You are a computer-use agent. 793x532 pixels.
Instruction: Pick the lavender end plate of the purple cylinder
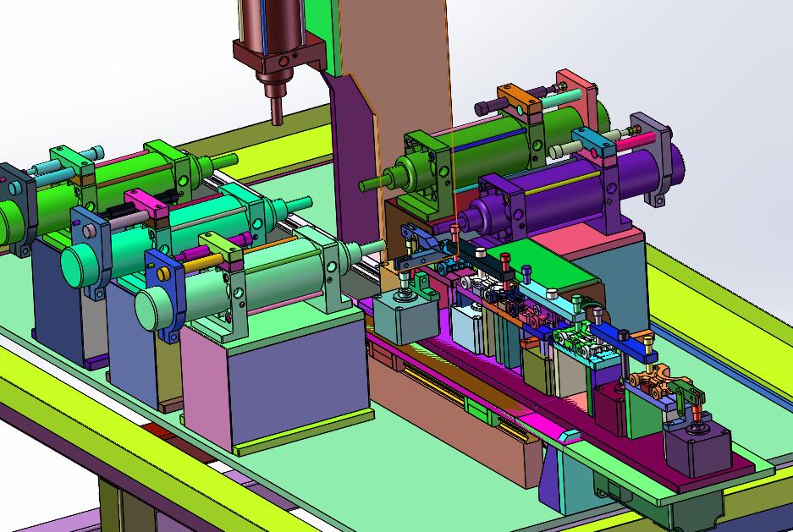(x=653, y=154)
